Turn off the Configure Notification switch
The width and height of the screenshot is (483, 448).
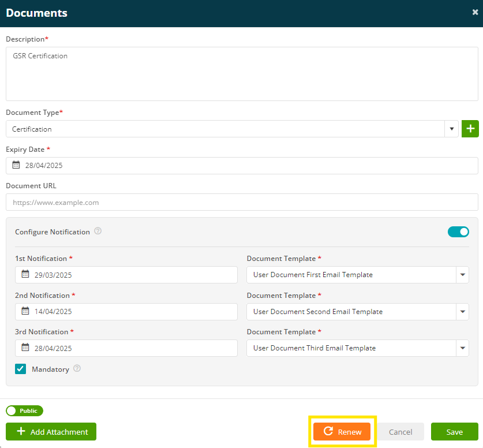[x=458, y=232]
